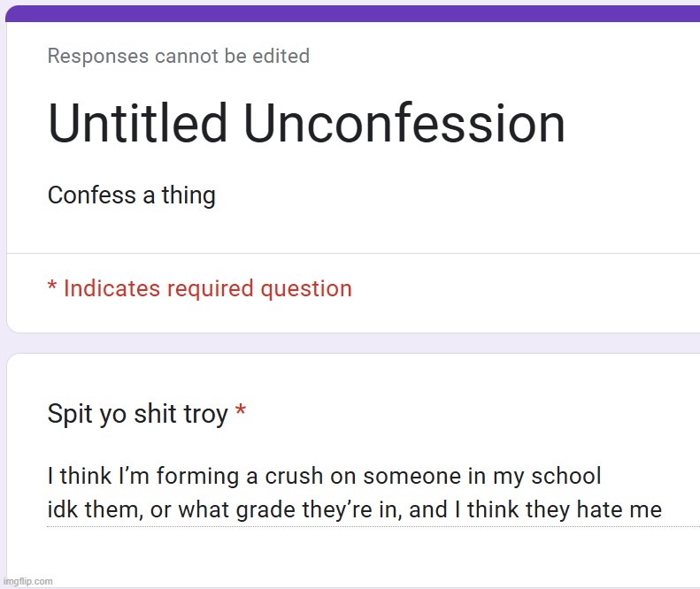Click the word Untitled in the title
Viewport: 700px width, 589px height.
137,123
